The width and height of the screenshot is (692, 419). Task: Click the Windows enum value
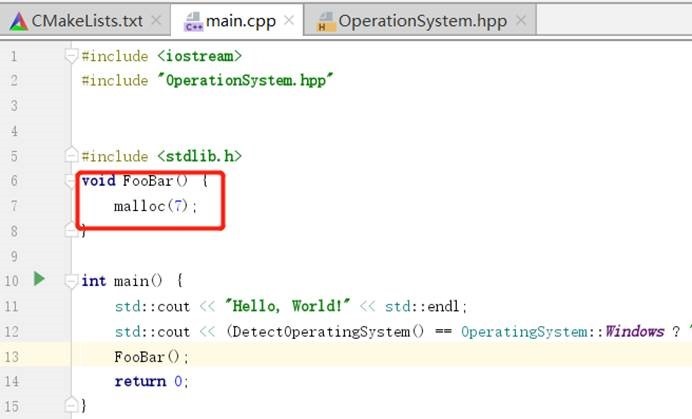[x=635, y=331]
